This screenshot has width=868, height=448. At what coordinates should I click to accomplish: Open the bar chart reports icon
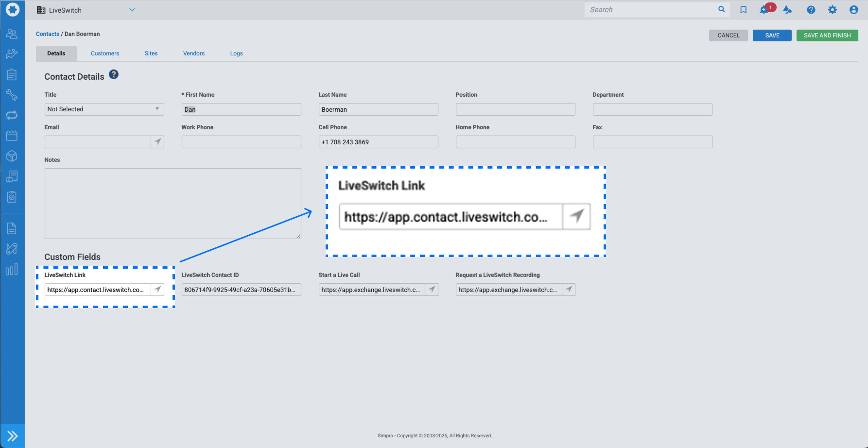pyautogui.click(x=12, y=270)
